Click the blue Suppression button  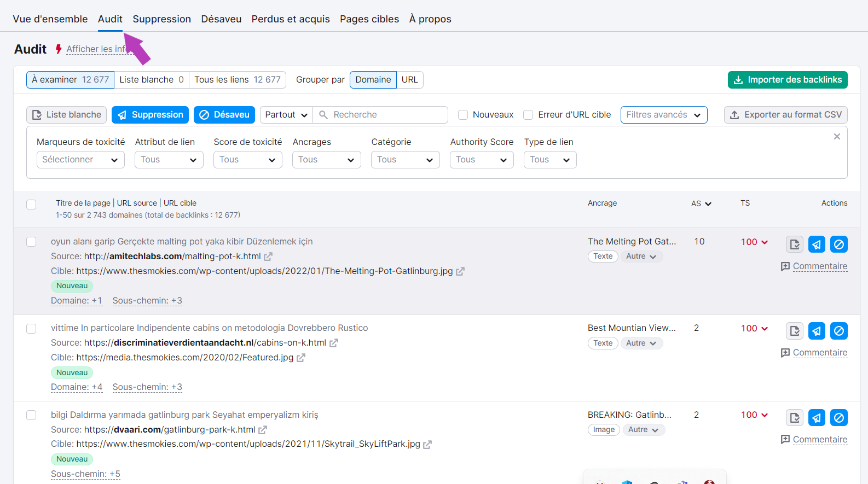151,115
